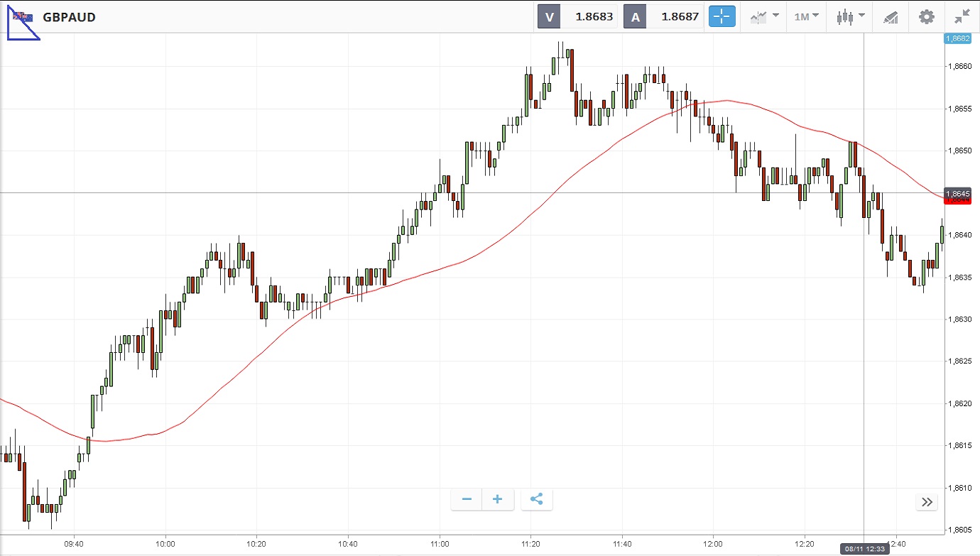The height and width of the screenshot is (556, 980).
Task: Click the 1,8630 price axis label
Action: [959, 320]
